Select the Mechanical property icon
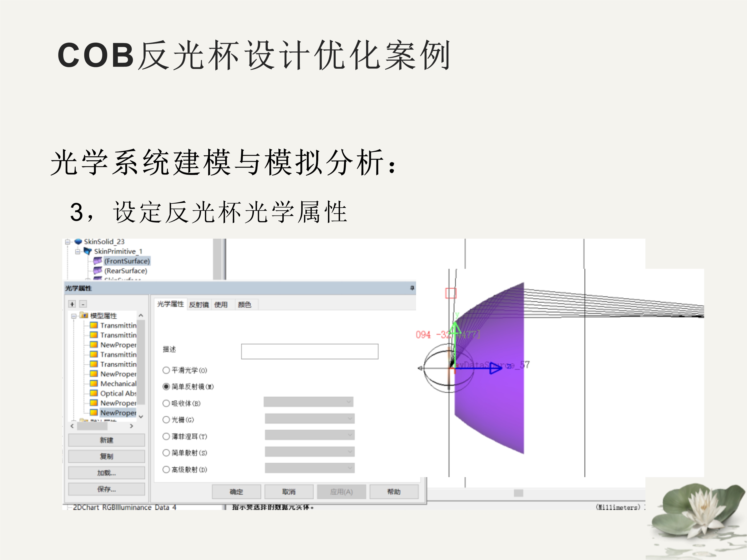747x560 pixels. 94,384
